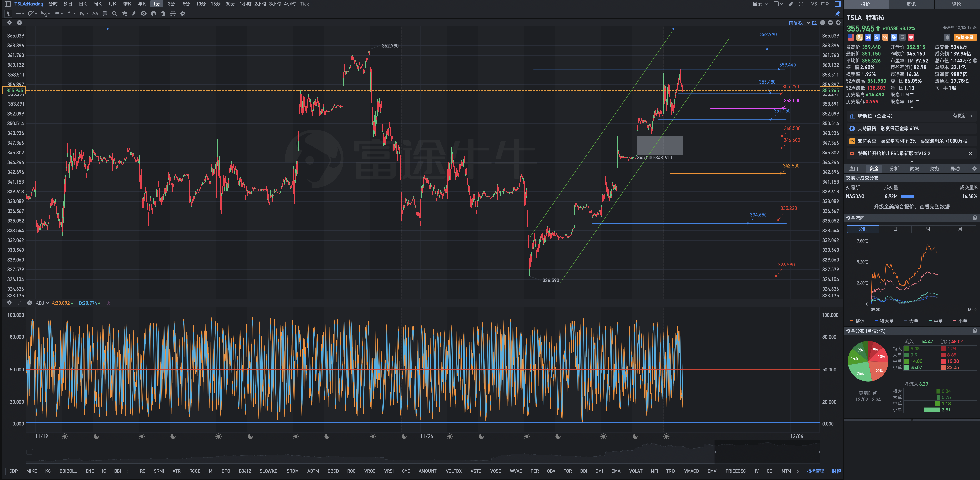Image resolution: width=980 pixels, height=480 pixels.
Task: Open the 资讯 news tab
Action: (911, 4)
